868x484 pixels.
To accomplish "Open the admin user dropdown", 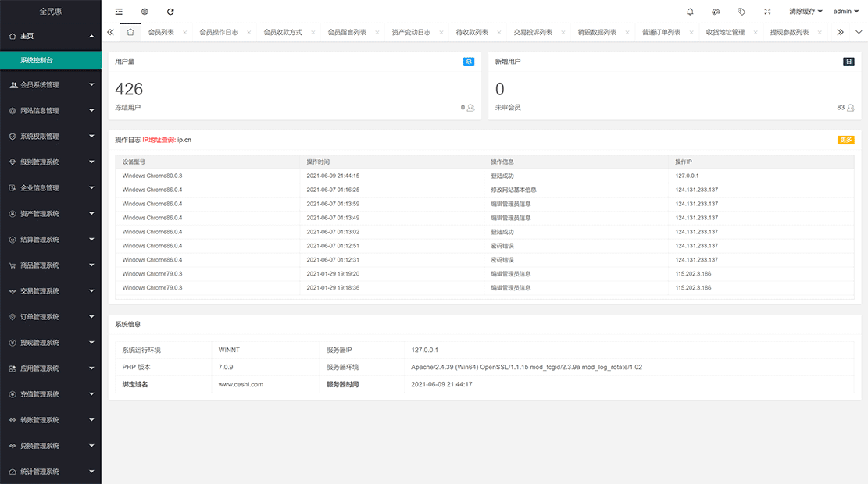I will pyautogui.click(x=845, y=12).
